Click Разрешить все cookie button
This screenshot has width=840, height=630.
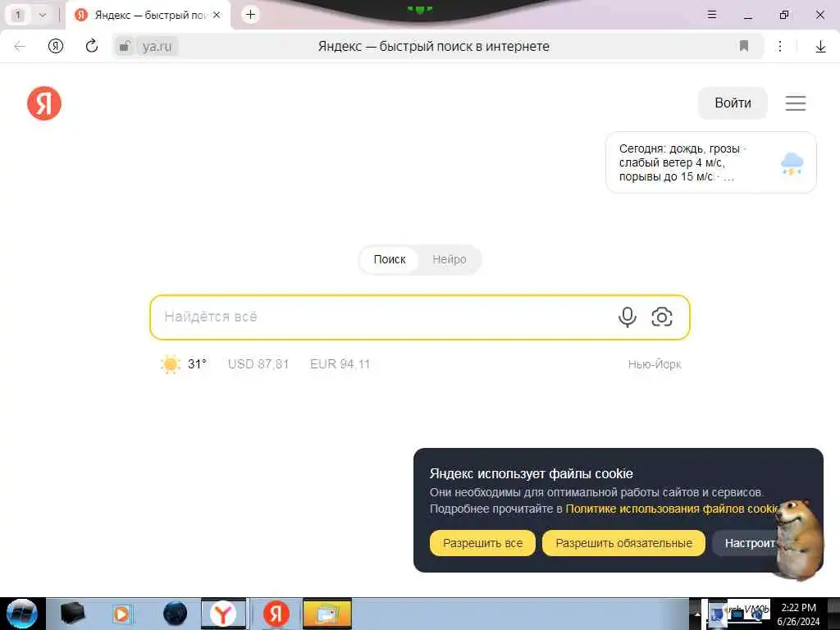click(x=482, y=543)
